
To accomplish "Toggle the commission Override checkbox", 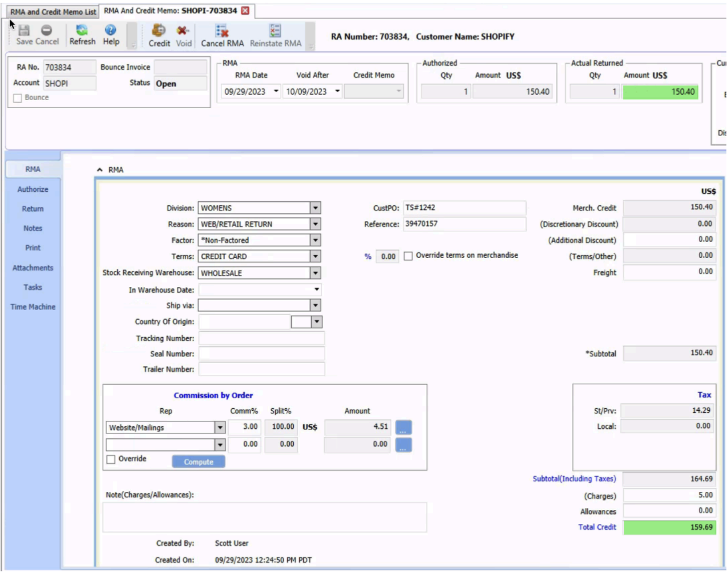I will coord(111,459).
